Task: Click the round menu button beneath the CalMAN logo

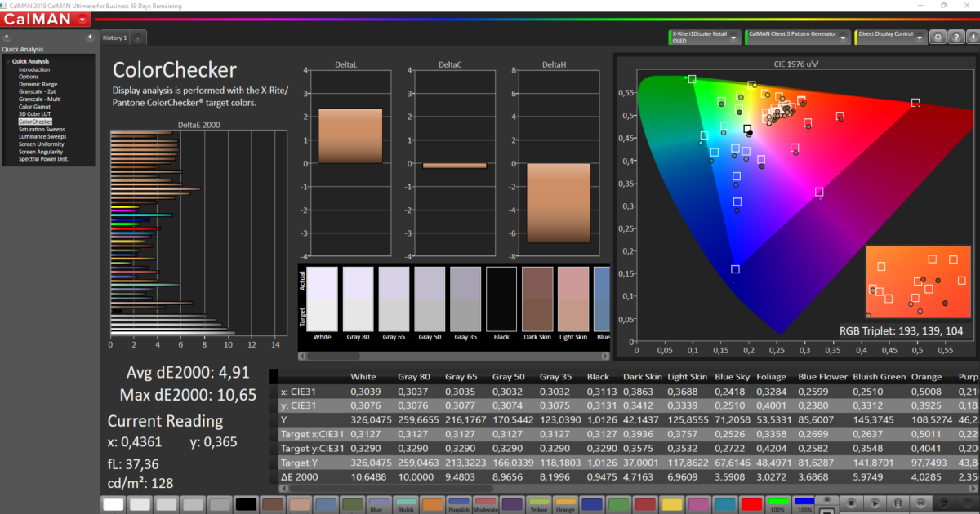Action: (x=7, y=38)
